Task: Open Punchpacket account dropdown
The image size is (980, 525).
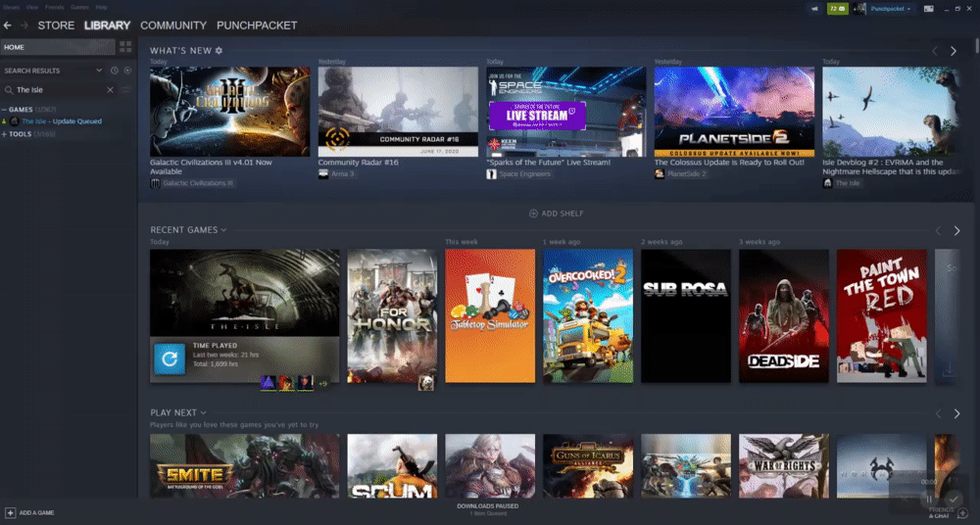Action: tap(891, 9)
